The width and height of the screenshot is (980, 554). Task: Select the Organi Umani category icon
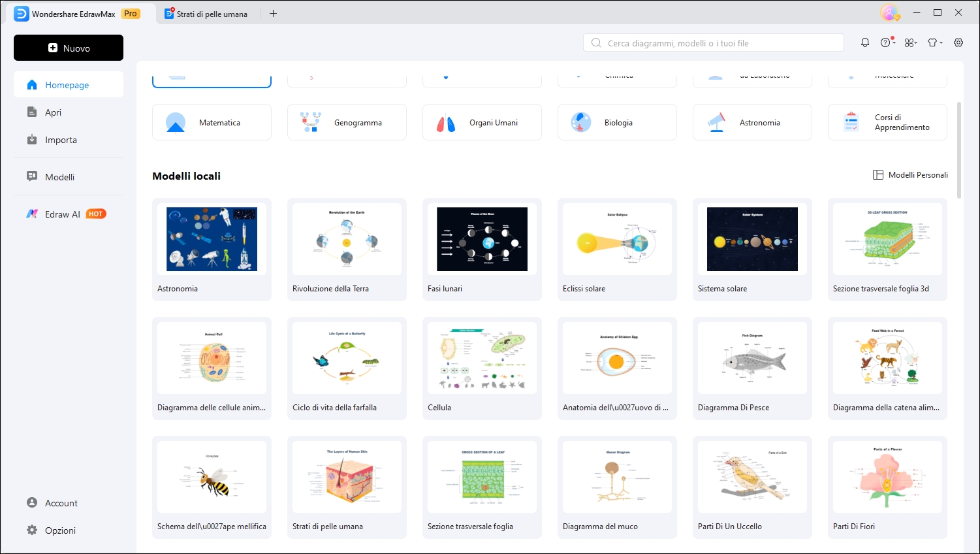pyautogui.click(x=446, y=123)
